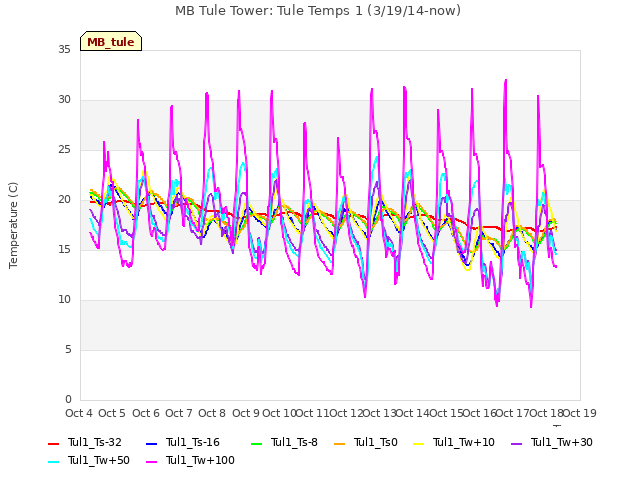This screenshot has height=480, width=640.
Task: Click the green Tul1_Ts-8 legend swatch
Action: (x=256, y=443)
